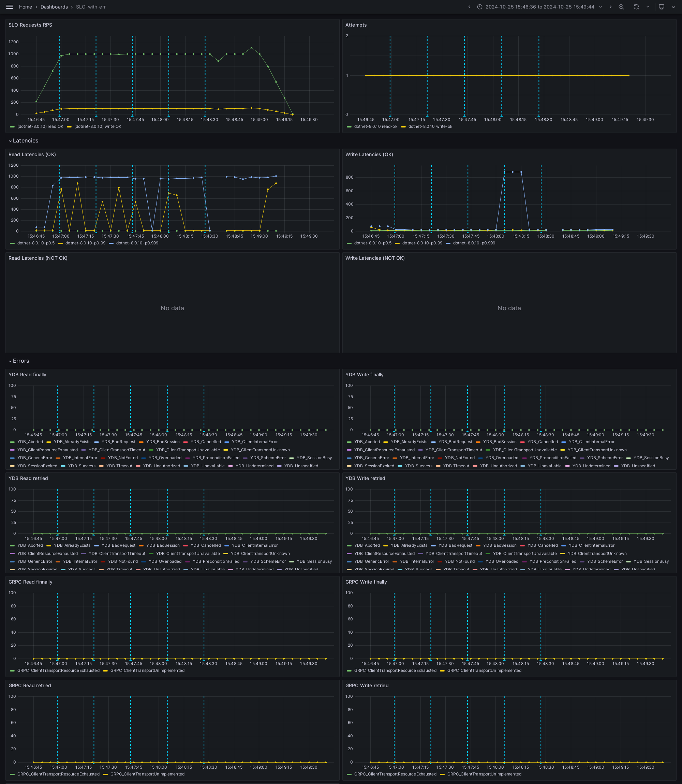Open Dashboards breadcrumb link
The width and height of the screenshot is (682, 784).
pyautogui.click(x=54, y=7)
